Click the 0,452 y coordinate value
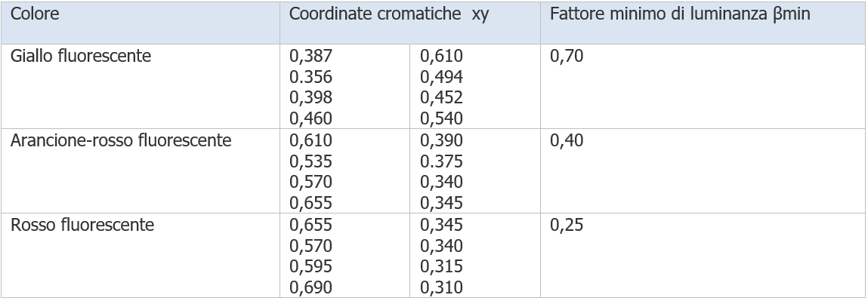868x301 pixels. [x=441, y=98]
